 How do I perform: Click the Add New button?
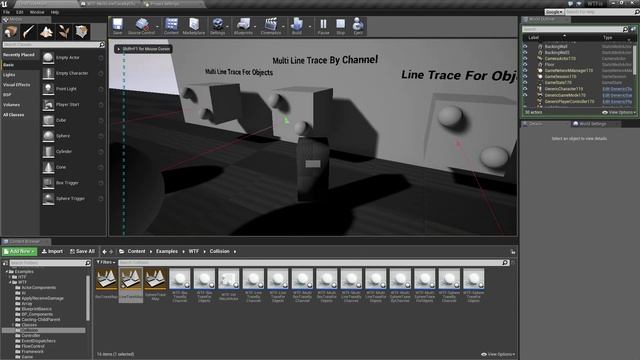19,251
